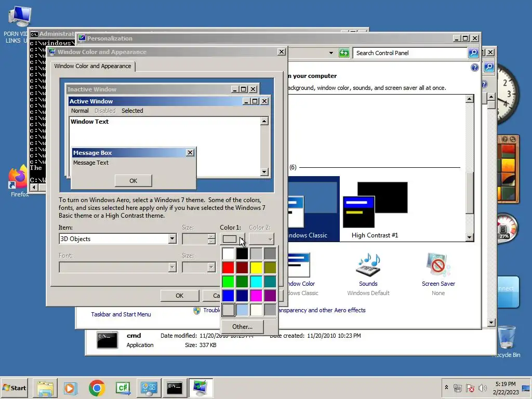Screen dimensions: 532x399
Task: Open Personalization help question mark icon
Action: pos(475,68)
